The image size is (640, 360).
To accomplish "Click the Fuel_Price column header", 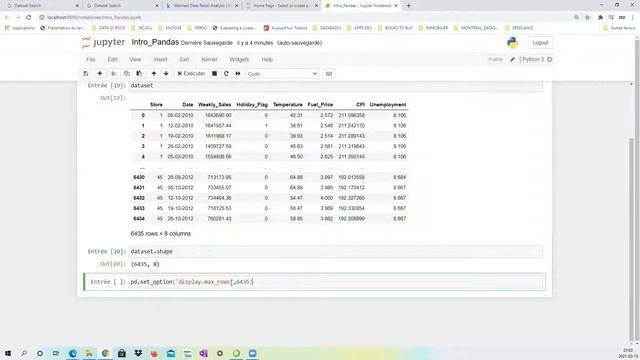I will pos(320,105).
